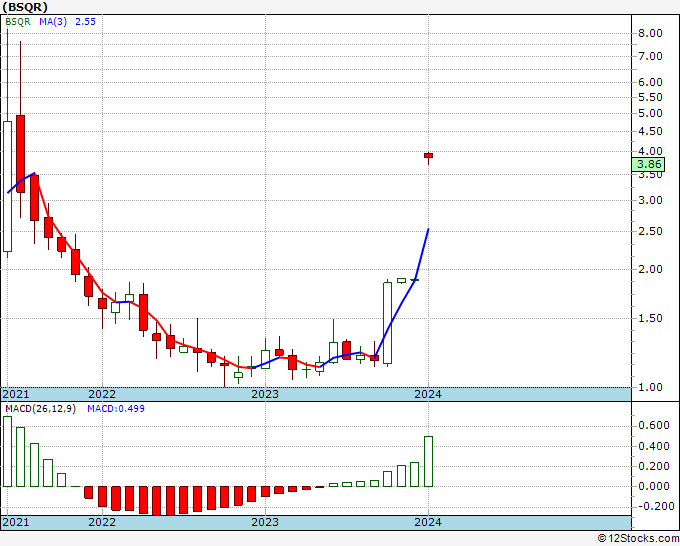Click 2024 on the MACD panel time axis

pos(428,522)
